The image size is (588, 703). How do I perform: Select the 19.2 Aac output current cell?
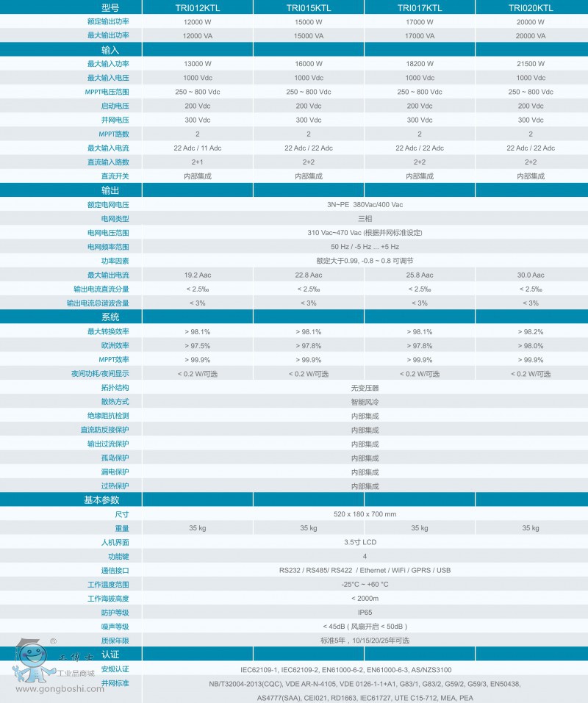[197, 275]
